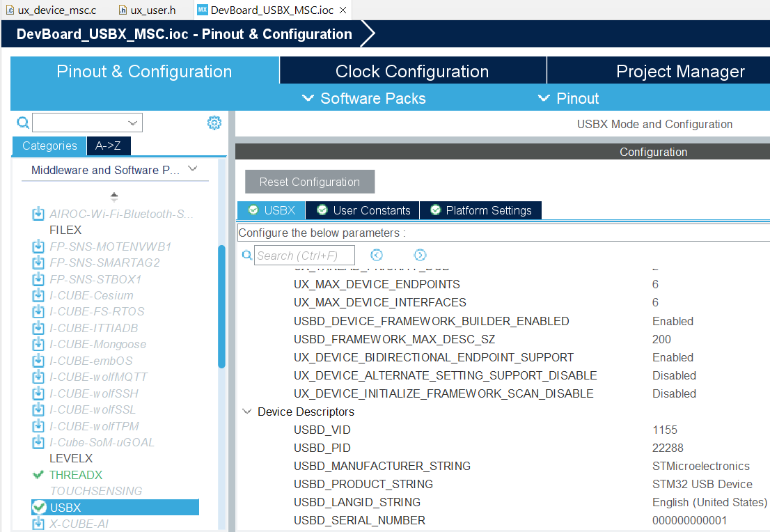
Task: Collapse the Device Descriptors section
Action: [x=247, y=412]
